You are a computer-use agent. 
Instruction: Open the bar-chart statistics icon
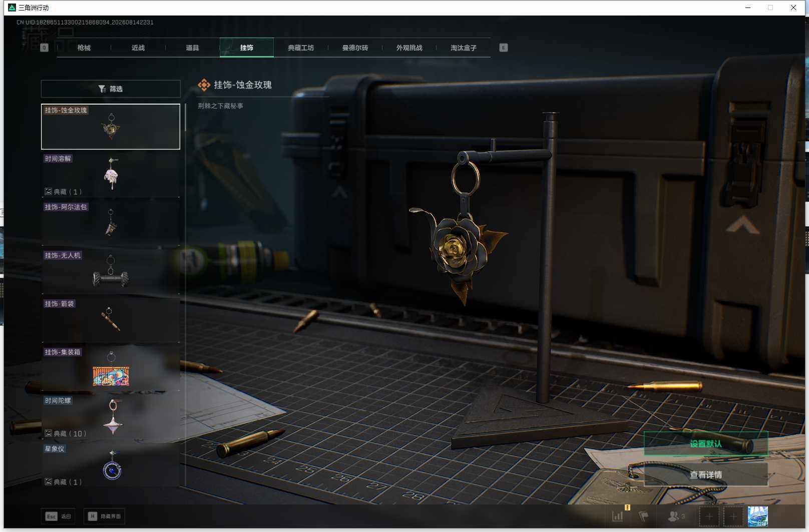[618, 516]
